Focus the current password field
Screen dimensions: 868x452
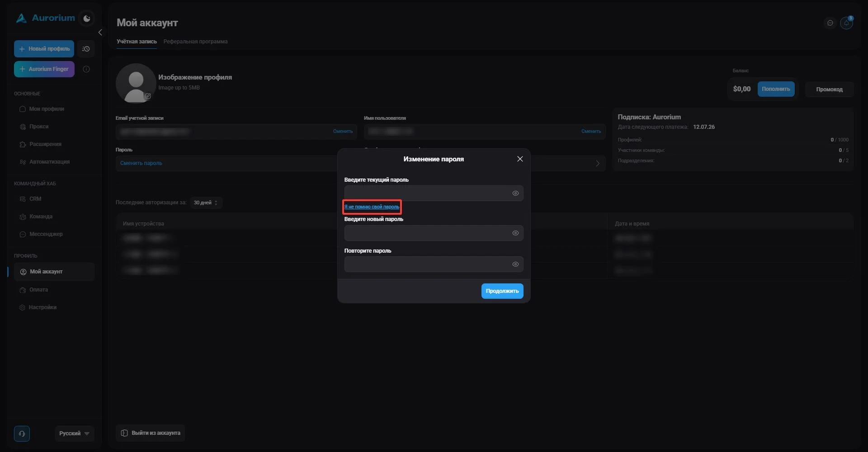click(x=434, y=193)
